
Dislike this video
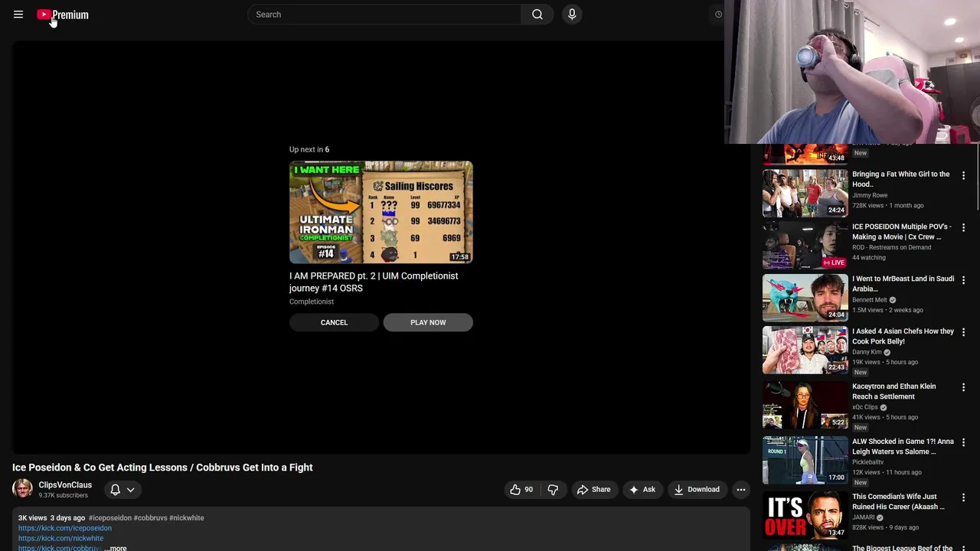pos(553,490)
